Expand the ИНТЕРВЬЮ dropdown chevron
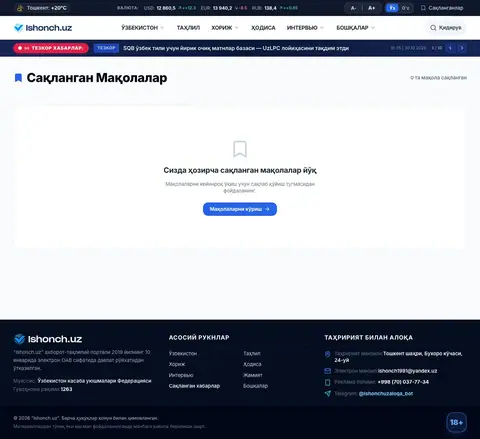The width and height of the screenshot is (480, 439). [x=322, y=28]
